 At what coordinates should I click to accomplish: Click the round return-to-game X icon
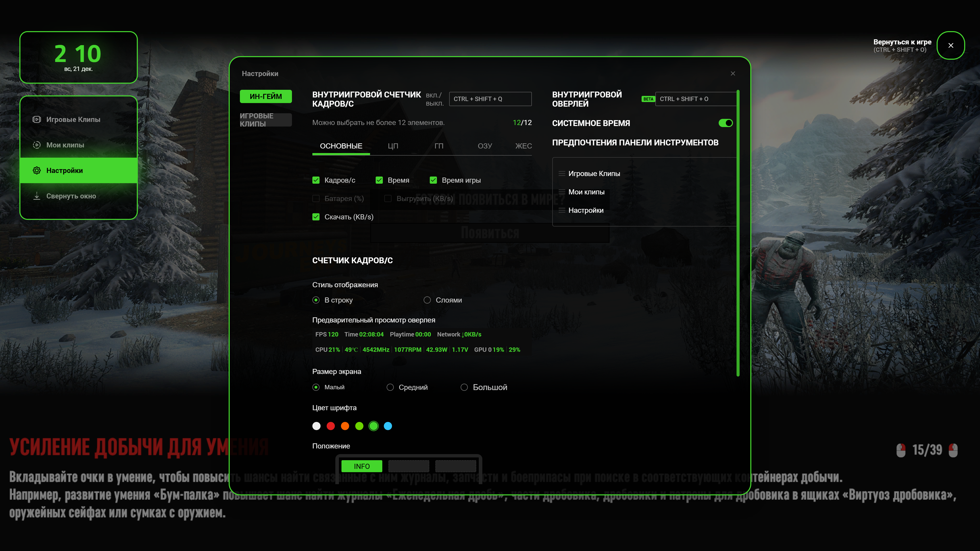pyautogui.click(x=950, y=46)
